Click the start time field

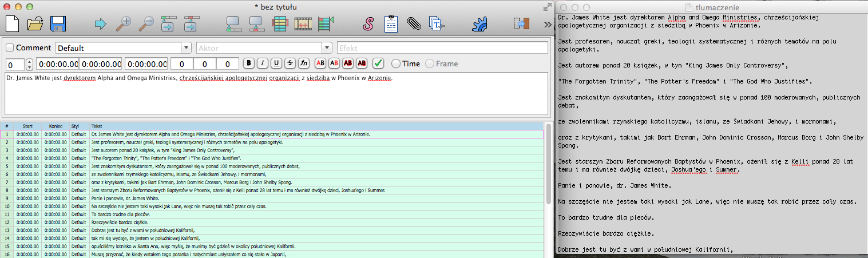click(58, 64)
